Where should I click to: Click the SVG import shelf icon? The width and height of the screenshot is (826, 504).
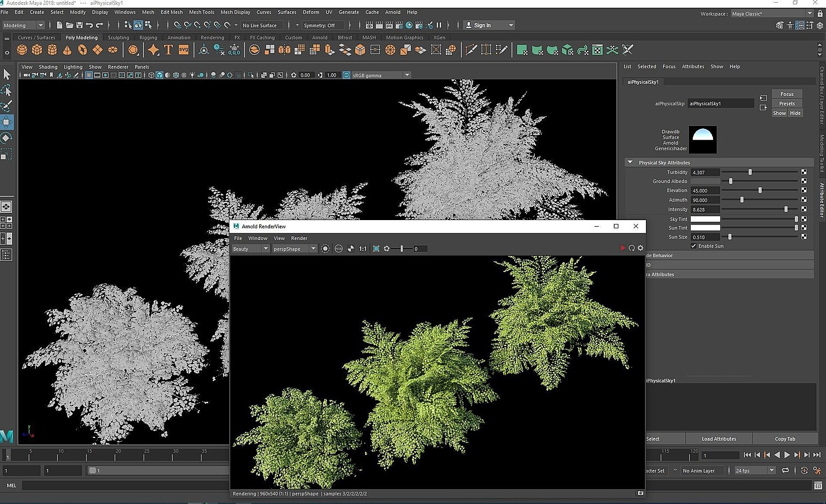(183, 50)
